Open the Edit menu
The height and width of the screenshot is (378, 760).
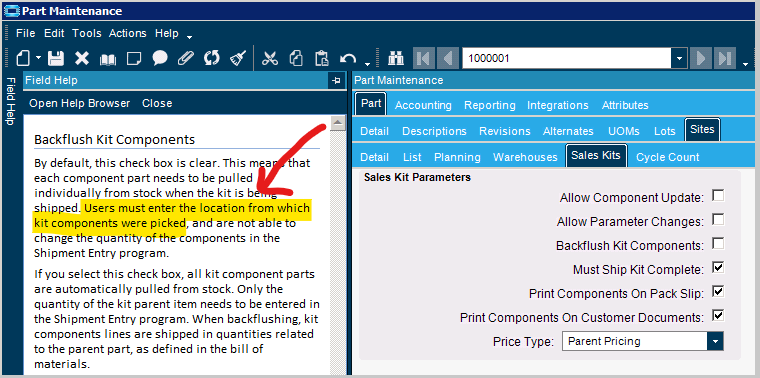tap(54, 33)
